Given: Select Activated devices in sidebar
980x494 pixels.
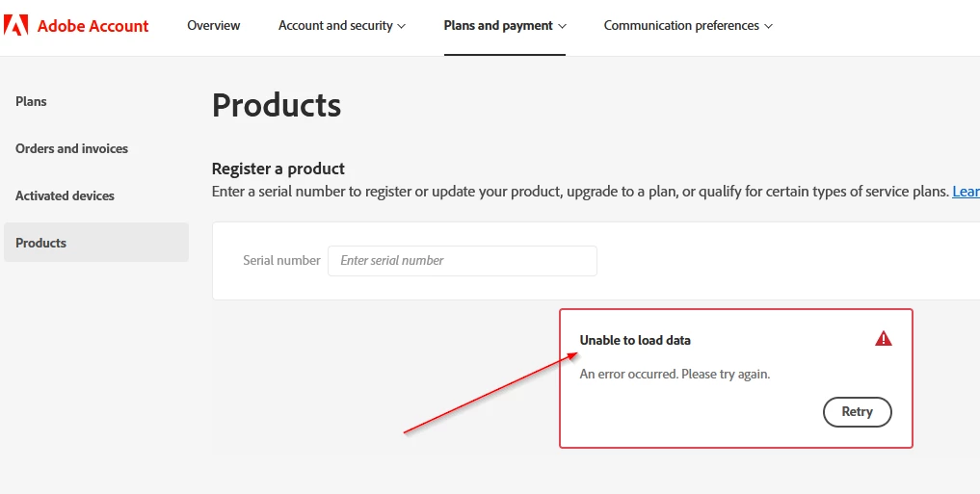Looking at the screenshot, I should coord(65,195).
